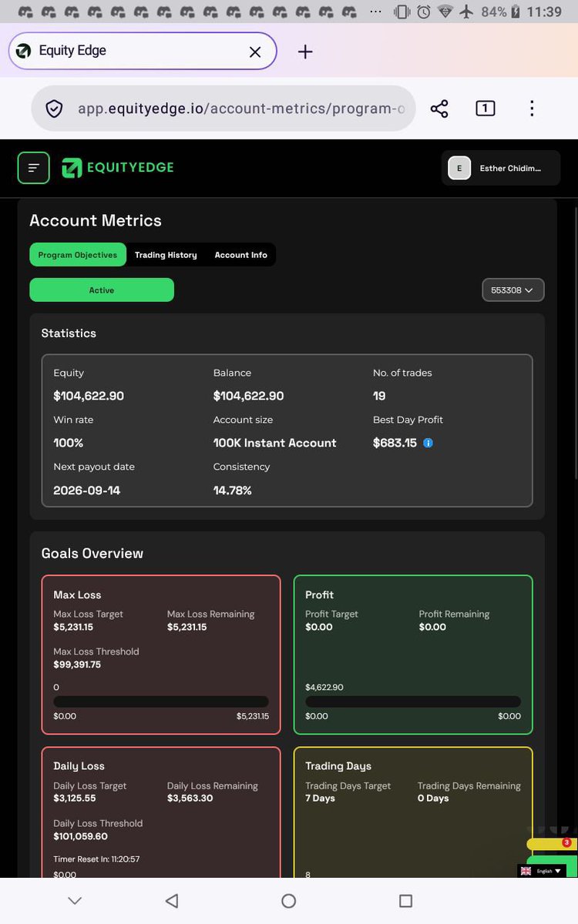The image size is (578, 924).
Task: Hide navigation bar with down chevron
Action: point(75,901)
